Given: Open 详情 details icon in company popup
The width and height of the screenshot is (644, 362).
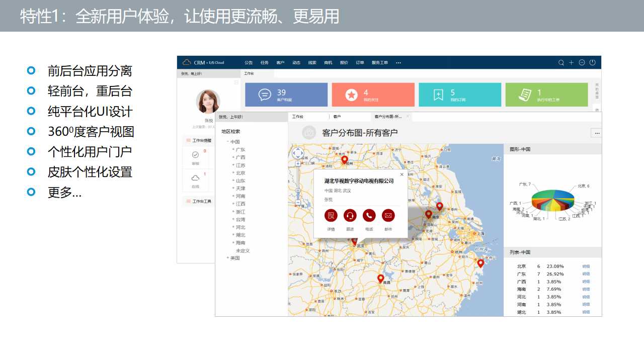Looking at the screenshot, I should click(x=331, y=216).
